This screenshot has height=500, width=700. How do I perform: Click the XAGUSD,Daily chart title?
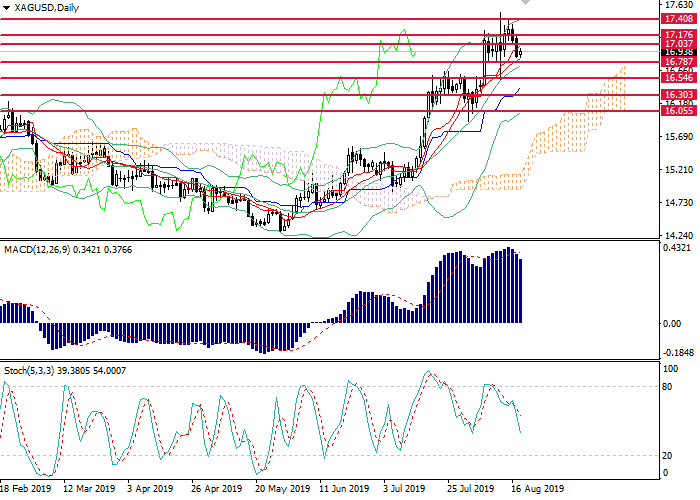tap(45, 7)
